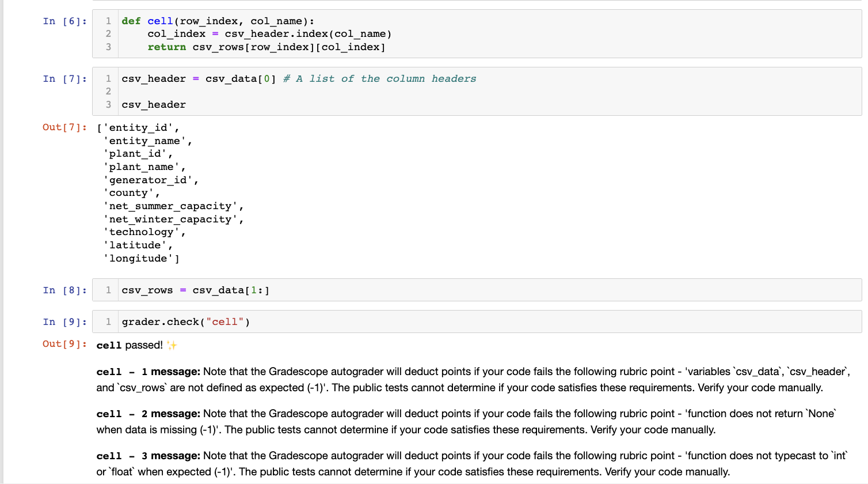Screen dimensions: 868x484
Task: Click line number 1 of the In [8] cell
Action: pyautogui.click(x=107, y=290)
